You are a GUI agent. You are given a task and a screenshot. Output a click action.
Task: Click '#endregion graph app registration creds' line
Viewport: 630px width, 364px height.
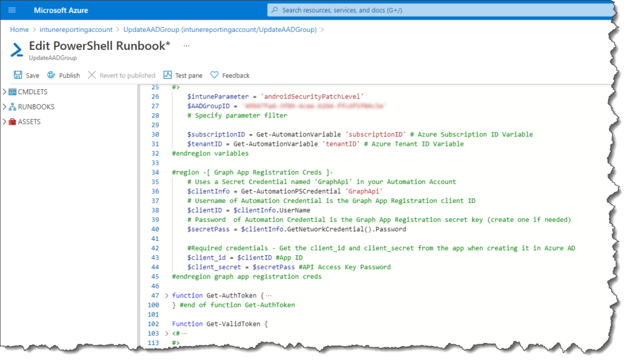[x=247, y=277]
